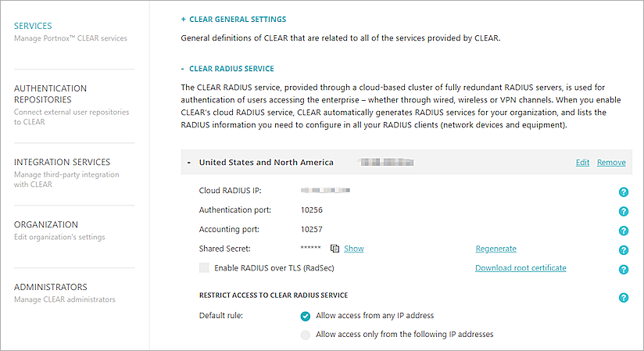Image resolution: width=644 pixels, height=351 pixels.
Task: Click help icon for Accounting port
Action: click(624, 231)
